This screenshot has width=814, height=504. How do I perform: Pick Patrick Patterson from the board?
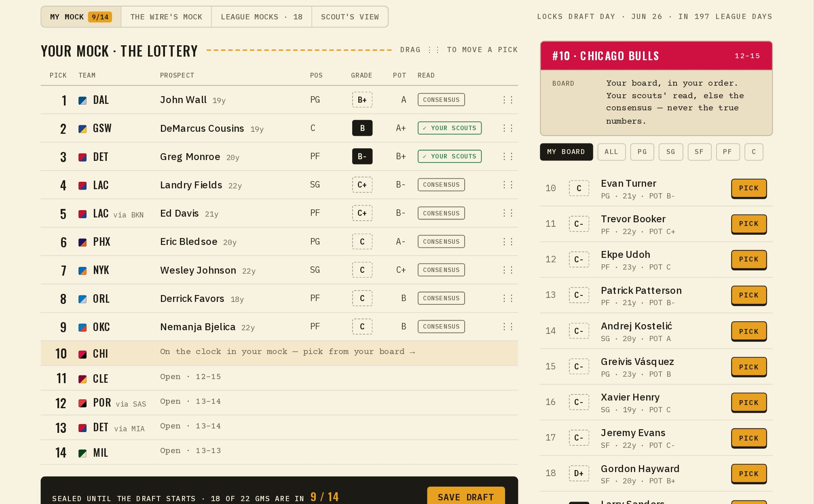(749, 295)
